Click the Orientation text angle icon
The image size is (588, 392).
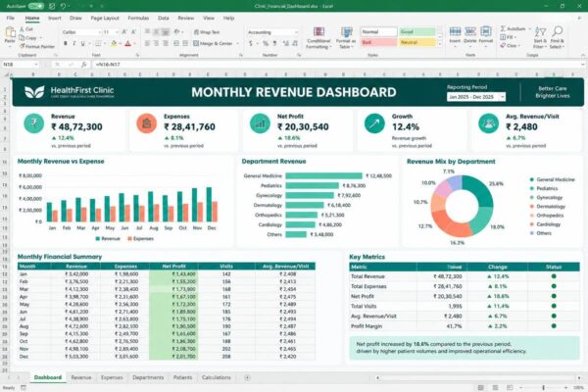pyautogui.click(x=176, y=32)
